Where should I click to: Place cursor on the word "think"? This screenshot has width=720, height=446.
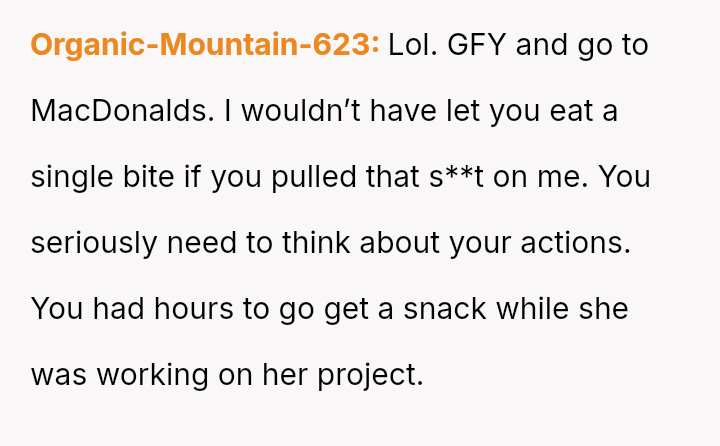coord(312,243)
